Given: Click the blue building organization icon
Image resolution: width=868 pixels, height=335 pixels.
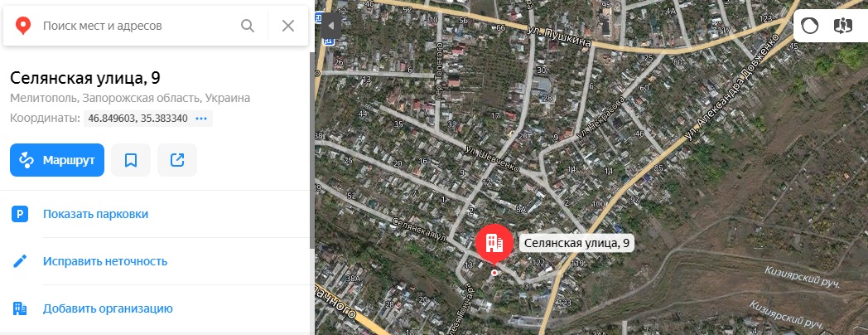Looking at the screenshot, I should (x=20, y=308).
